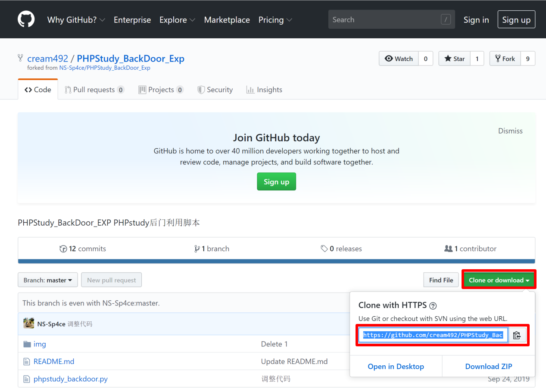Open Enterprise in the top navigation

(x=132, y=20)
